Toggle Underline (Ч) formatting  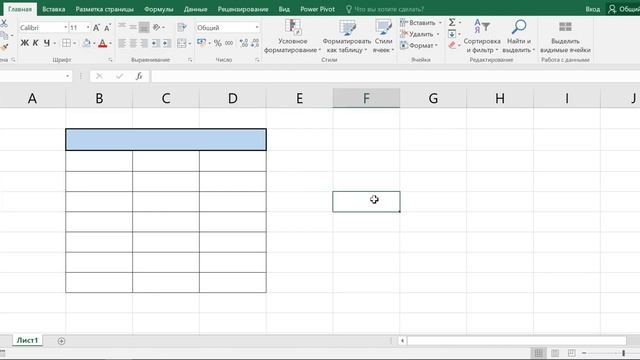tap(47, 43)
